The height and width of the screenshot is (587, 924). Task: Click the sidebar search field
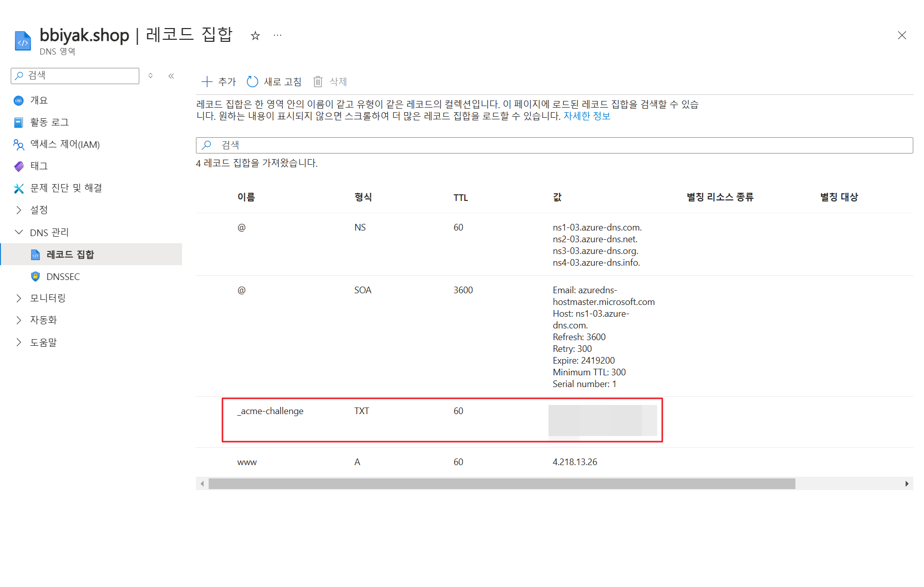coord(75,75)
